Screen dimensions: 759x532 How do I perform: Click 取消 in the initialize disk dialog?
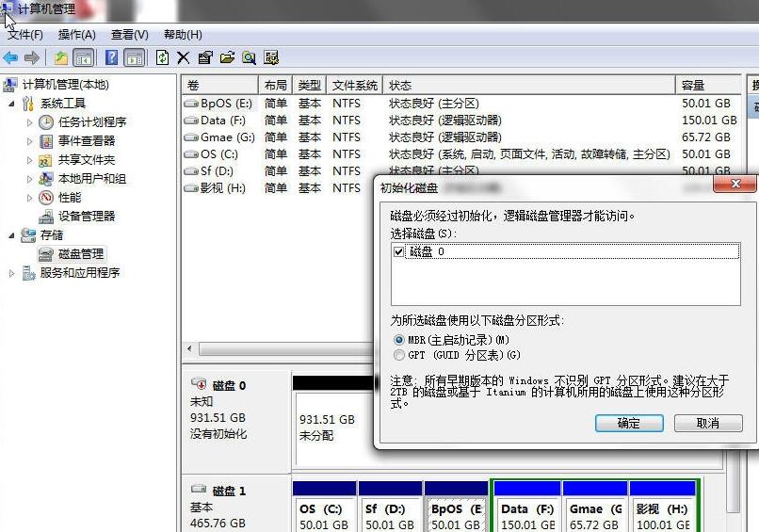pos(708,423)
